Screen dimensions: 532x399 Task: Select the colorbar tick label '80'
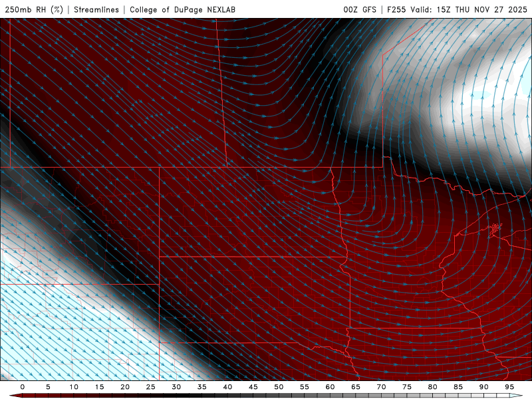pyautogui.click(x=432, y=387)
